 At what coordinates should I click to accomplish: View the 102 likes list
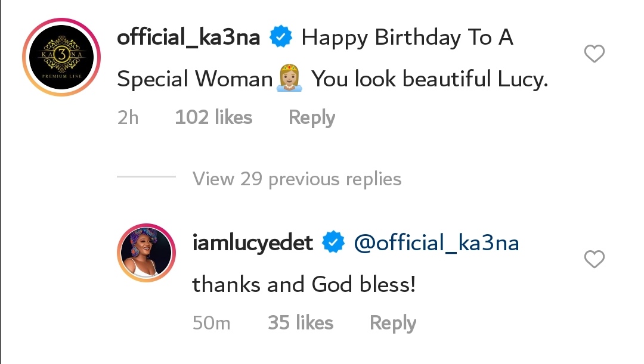213,117
